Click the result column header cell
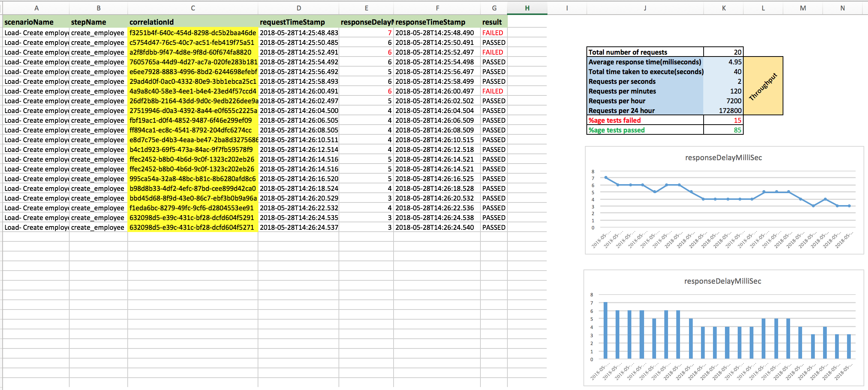Screen dimensions: 868x390 [494, 22]
